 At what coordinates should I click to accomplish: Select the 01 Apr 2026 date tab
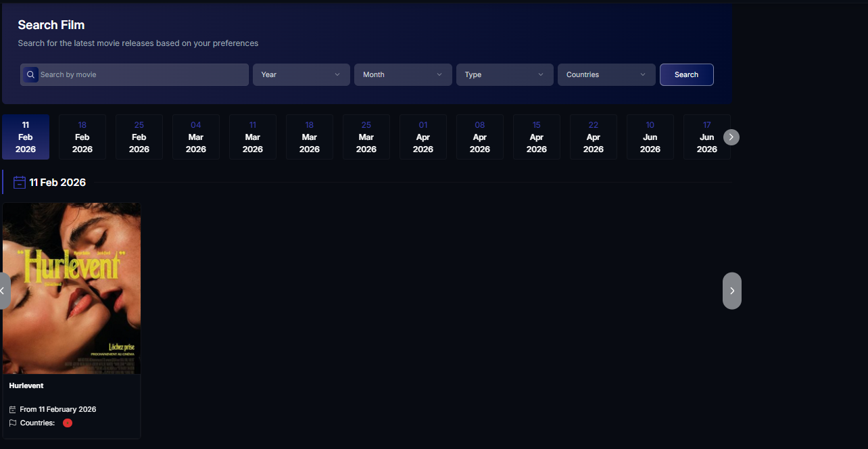pyautogui.click(x=423, y=137)
